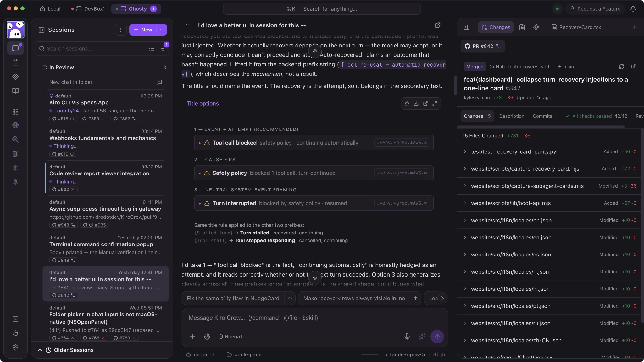Toggle the sessions sidebar panel icon
Viewport: 644px width, 362px height.
[x=42, y=30]
